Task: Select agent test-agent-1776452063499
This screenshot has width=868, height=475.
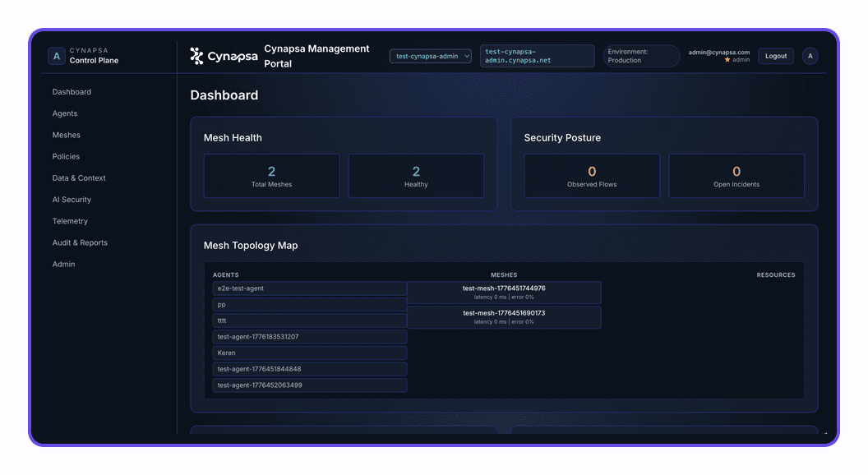Action: click(309, 385)
